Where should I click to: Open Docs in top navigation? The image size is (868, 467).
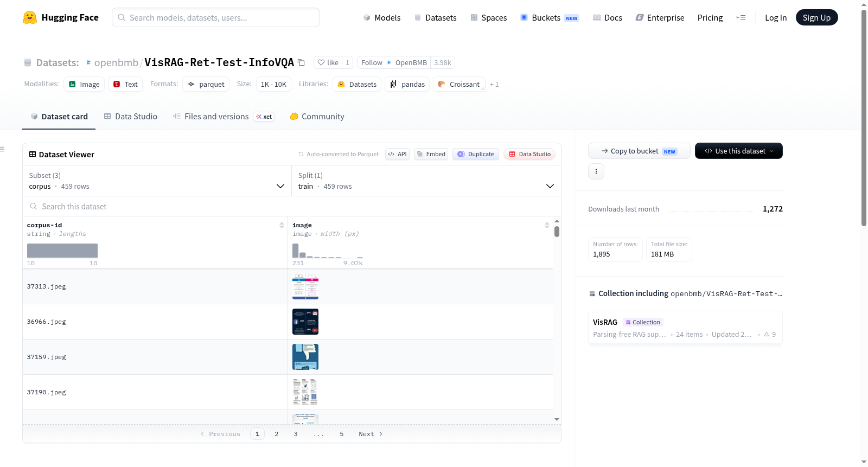click(x=608, y=17)
